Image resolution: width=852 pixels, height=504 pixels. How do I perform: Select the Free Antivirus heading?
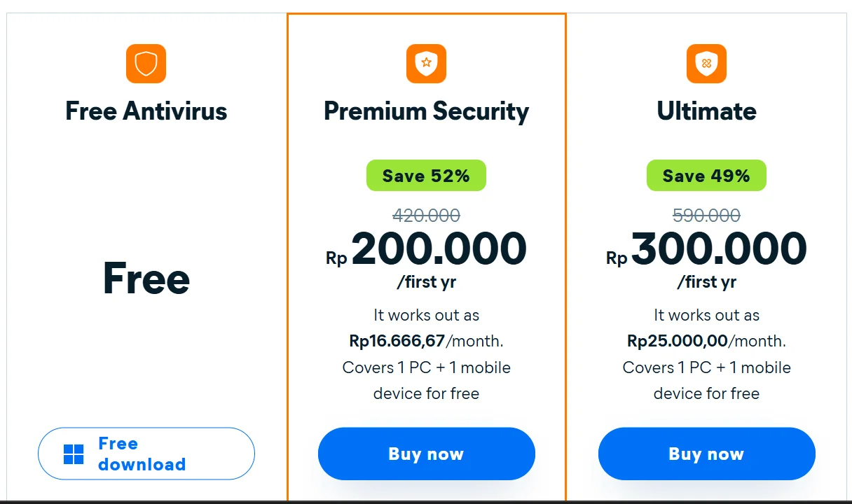coord(146,111)
